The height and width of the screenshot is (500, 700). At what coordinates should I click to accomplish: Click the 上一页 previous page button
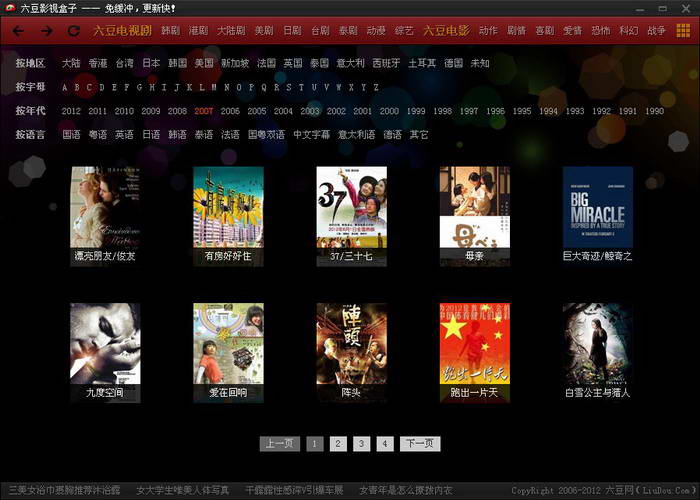(x=279, y=444)
